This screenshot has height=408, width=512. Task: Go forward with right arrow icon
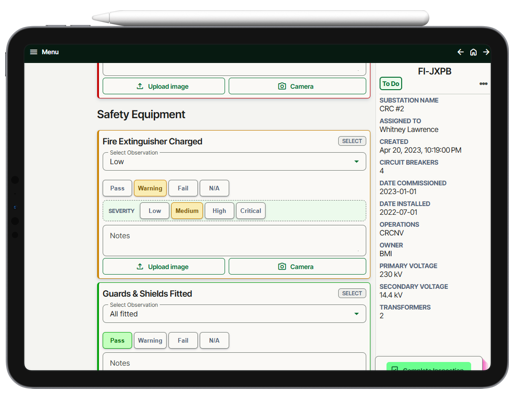(486, 52)
